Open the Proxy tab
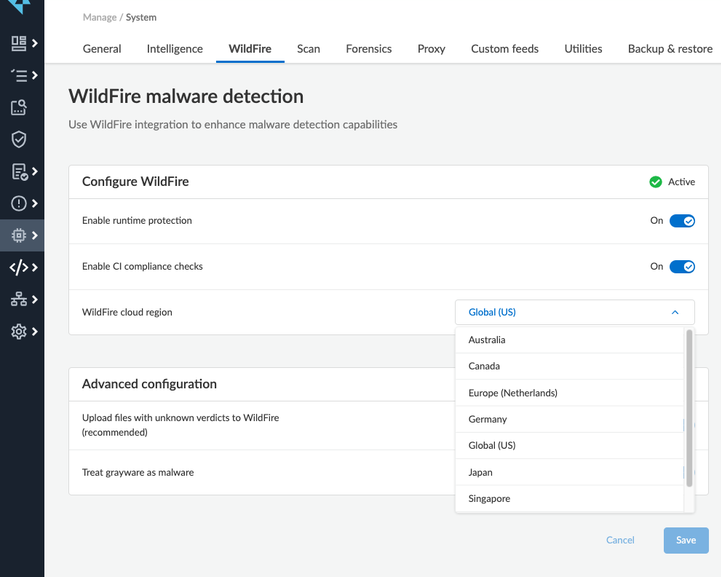The height and width of the screenshot is (577, 721). [x=431, y=49]
